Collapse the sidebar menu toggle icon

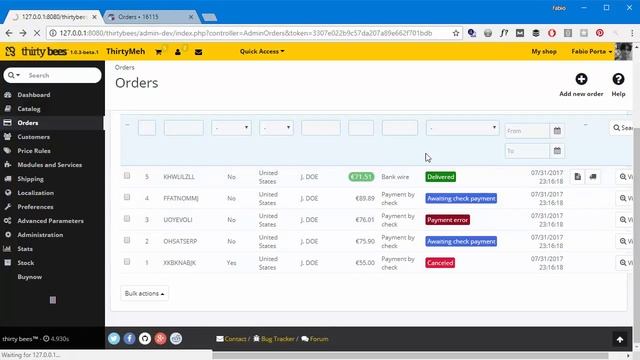tap(53, 300)
